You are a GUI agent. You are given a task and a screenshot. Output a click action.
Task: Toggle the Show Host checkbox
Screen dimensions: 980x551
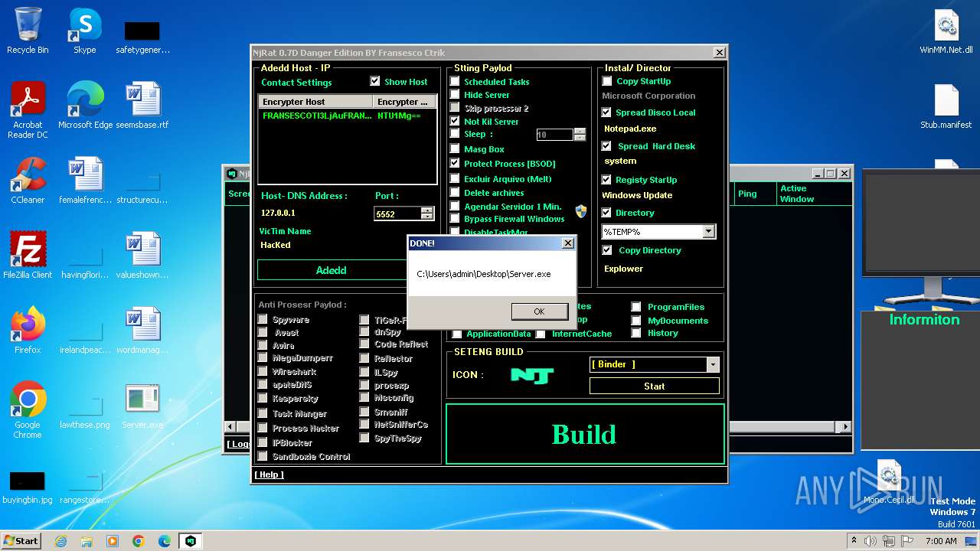tap(375, 81)
